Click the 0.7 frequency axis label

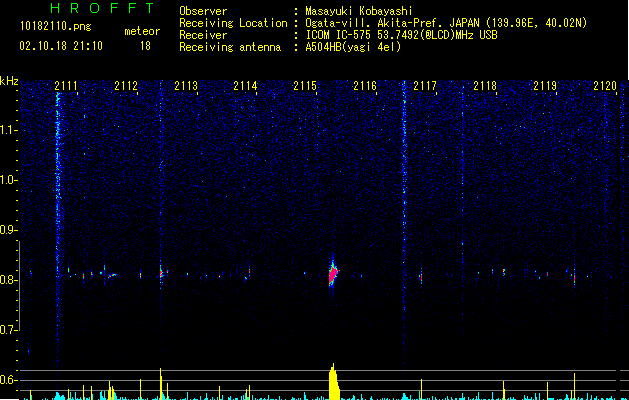click(9, 330)
